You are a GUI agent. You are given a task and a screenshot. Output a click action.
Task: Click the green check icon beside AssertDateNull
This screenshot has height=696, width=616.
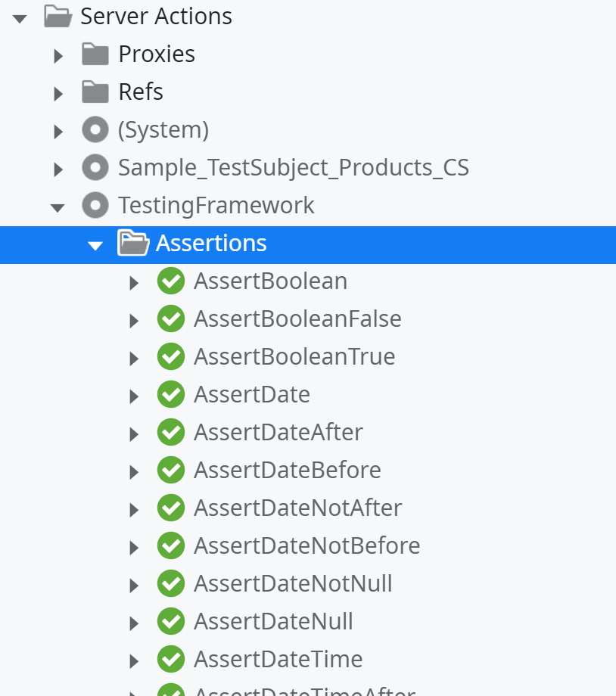coord(171,622)
